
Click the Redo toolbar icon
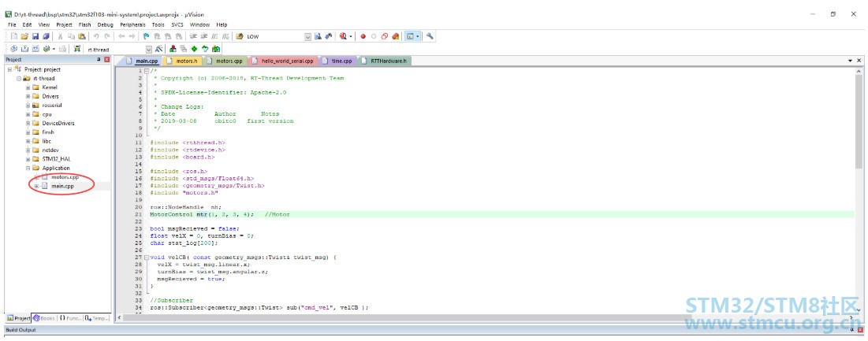coord(107,36)
